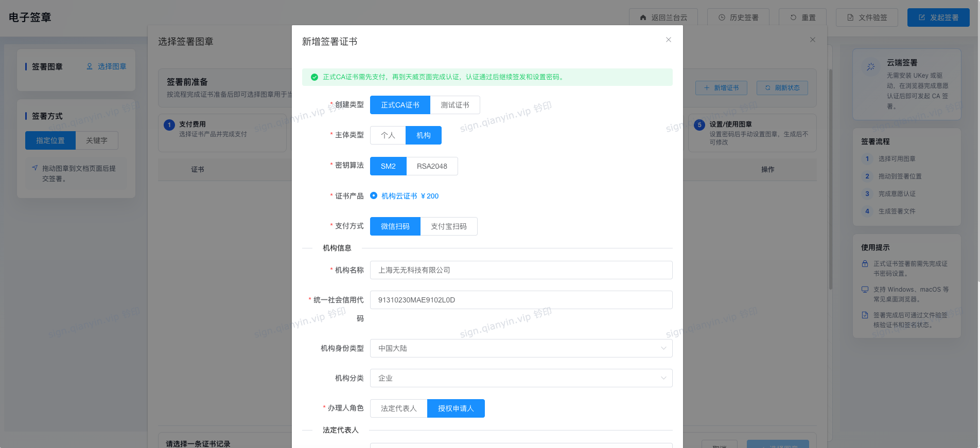The width and height of the screenshot is (980, 448).
Task: Click the 重置 button in header
Action: pyautogui.click(x=803, y=17)
